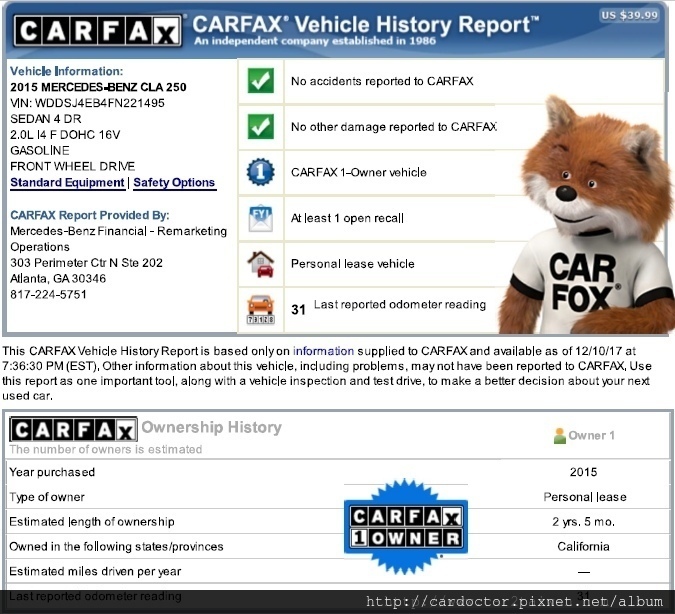Click the Car Fox mascot image
The height and width of the screenshot is (614, 675).
[588, 215]
